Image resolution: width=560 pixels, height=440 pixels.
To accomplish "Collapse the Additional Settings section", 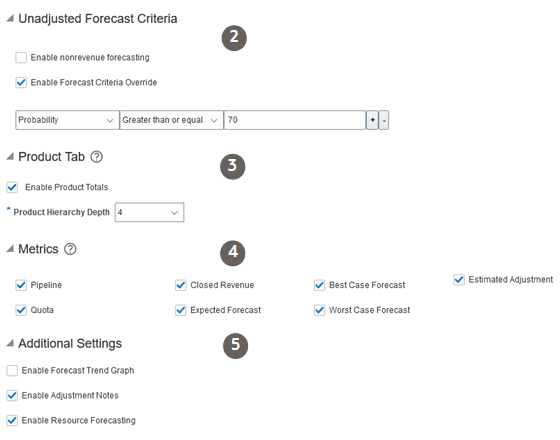I will [x=10, y=343].
